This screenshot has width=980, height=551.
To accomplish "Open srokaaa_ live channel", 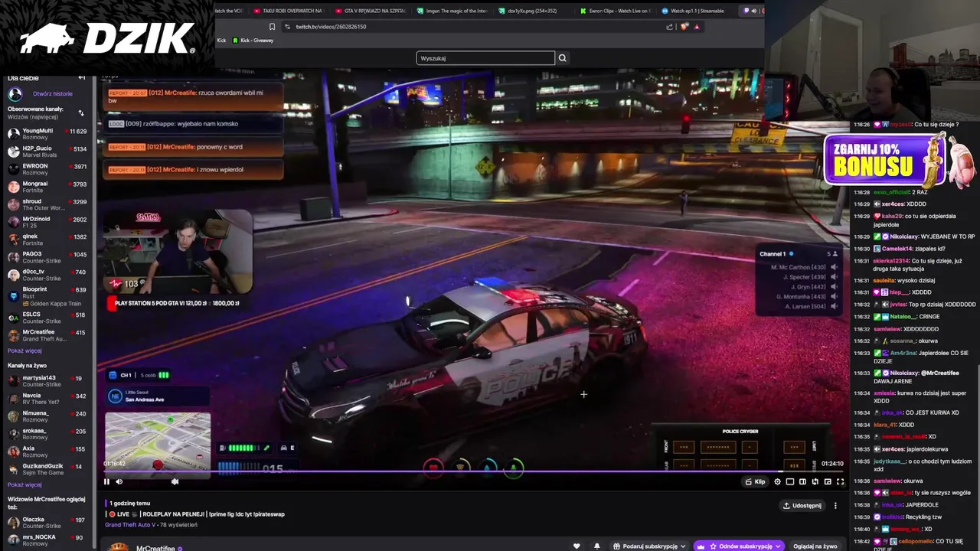I will click(x=47, y=434).
